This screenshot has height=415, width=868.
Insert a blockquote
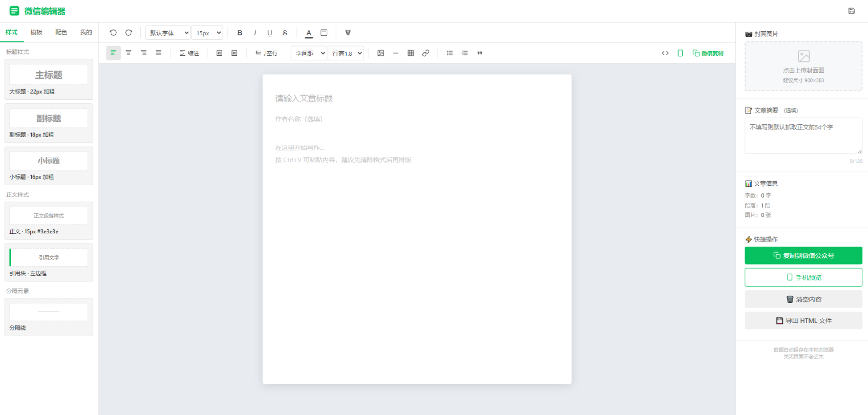point(480,53)
